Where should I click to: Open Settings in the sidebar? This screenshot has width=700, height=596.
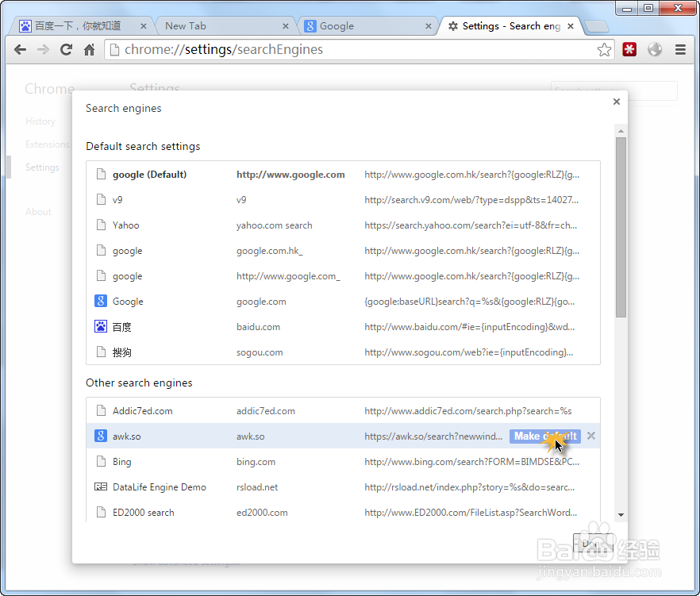point(42,167)
